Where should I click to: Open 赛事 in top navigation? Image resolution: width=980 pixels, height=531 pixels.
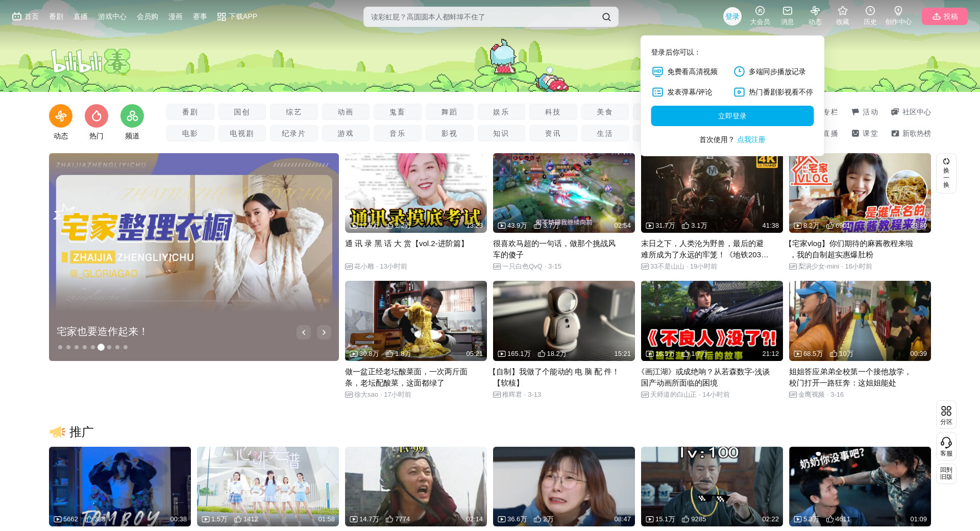(x=200, y=16)
